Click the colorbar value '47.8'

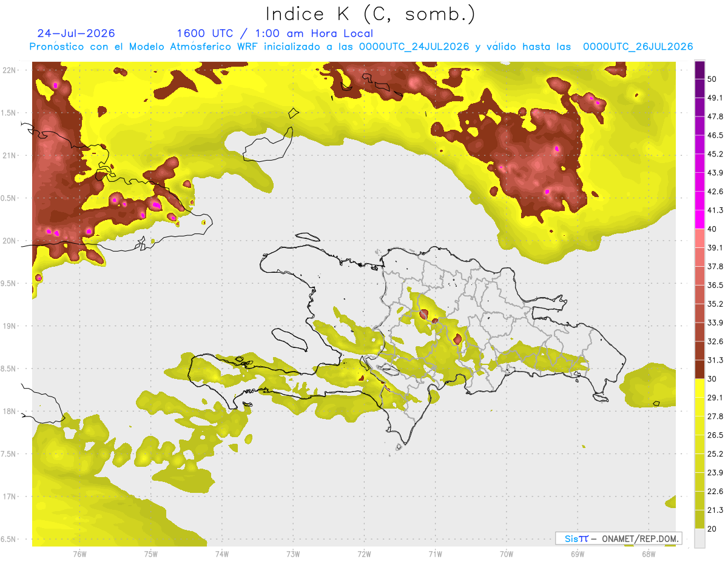(x=715, y=116)
